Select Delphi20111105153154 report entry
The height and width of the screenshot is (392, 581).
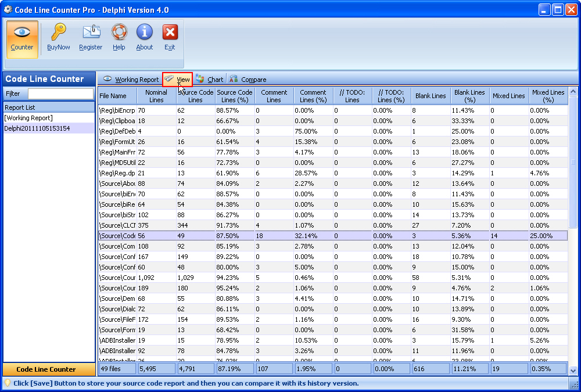(x=37, y=128)
